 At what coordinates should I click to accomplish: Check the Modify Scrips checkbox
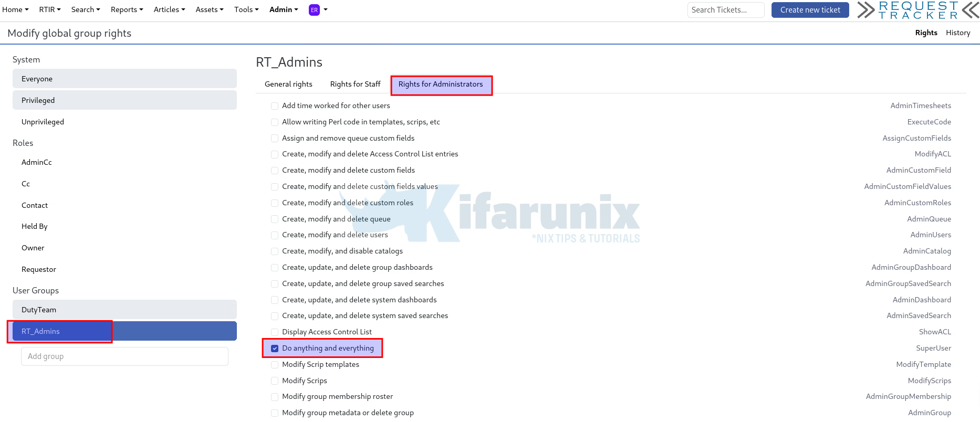[x=275, y=381]
